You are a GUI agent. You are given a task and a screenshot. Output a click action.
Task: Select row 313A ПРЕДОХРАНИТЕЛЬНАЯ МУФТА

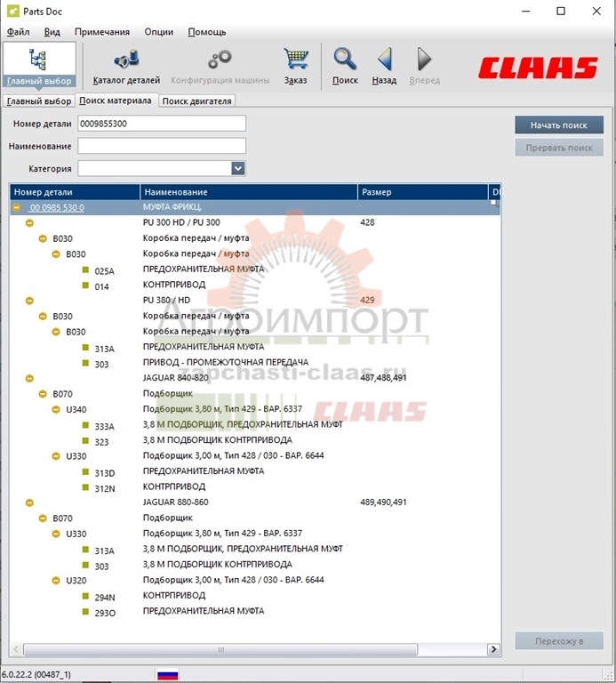tap(255, 347)
